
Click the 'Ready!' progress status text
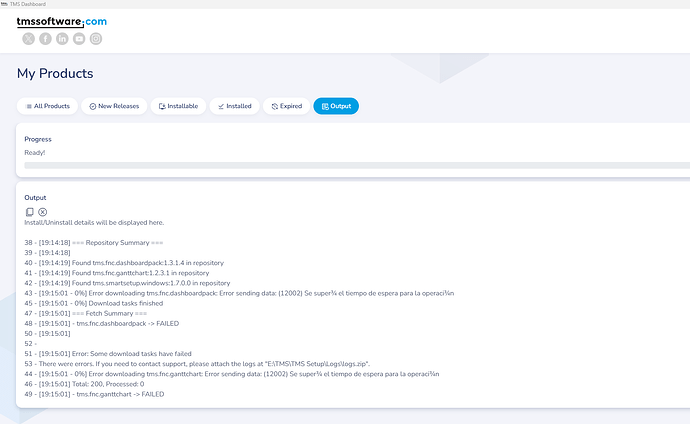[35, 153]
